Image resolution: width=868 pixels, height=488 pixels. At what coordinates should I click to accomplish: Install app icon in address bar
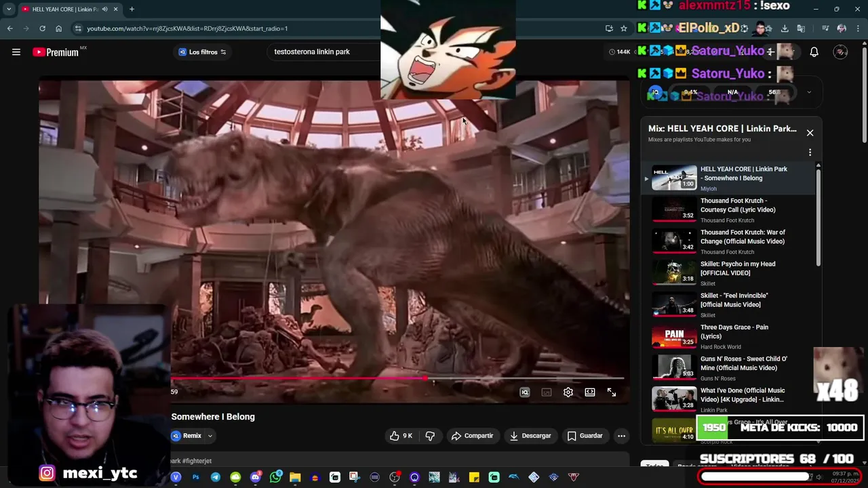(609, 28)
